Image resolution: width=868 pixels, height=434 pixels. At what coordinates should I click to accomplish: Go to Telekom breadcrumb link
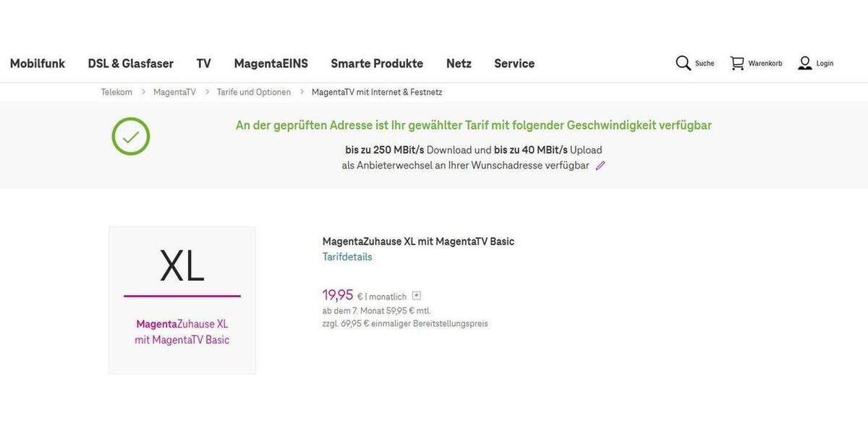tap(116, 92)
